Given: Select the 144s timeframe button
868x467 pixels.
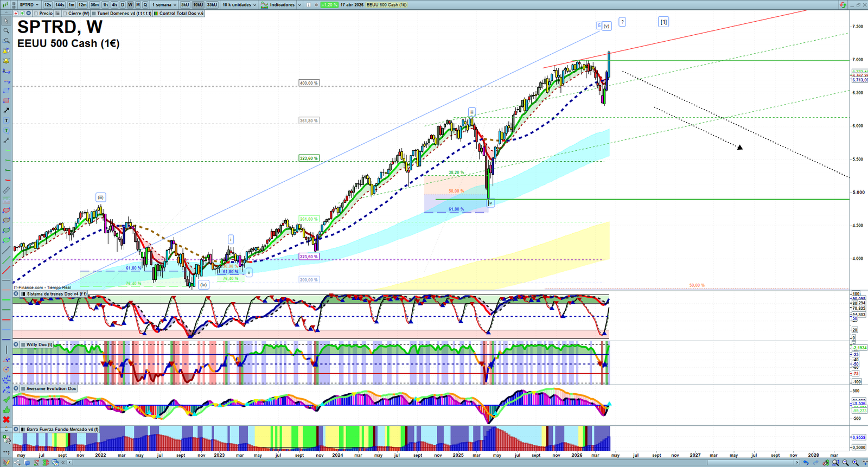Looking at the screenshot, I should pos(60,5).
